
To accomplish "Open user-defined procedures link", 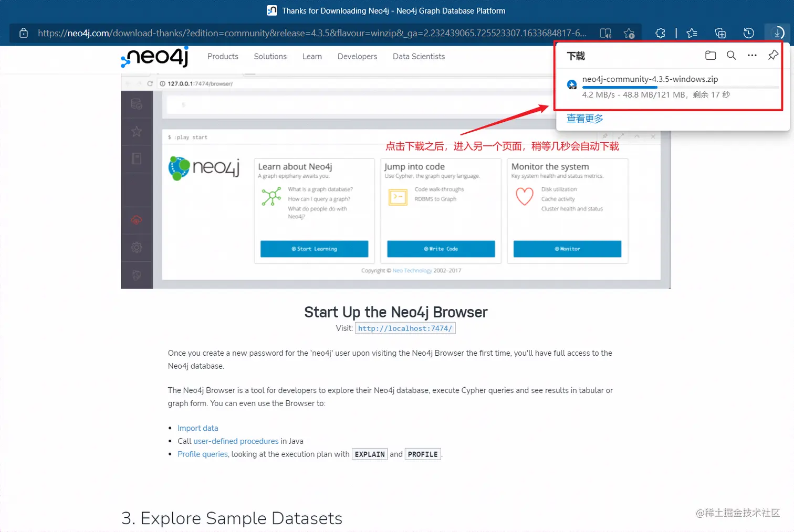I will (x=236, y=441).
